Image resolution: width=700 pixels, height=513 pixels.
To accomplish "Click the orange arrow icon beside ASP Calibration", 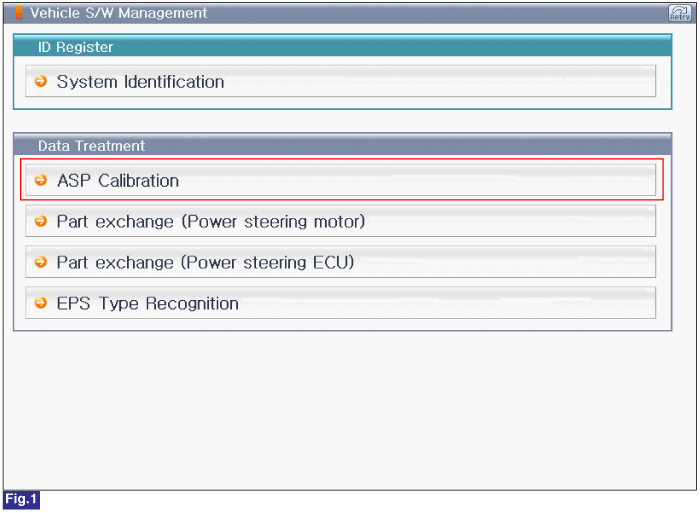I will click(41, 180).
